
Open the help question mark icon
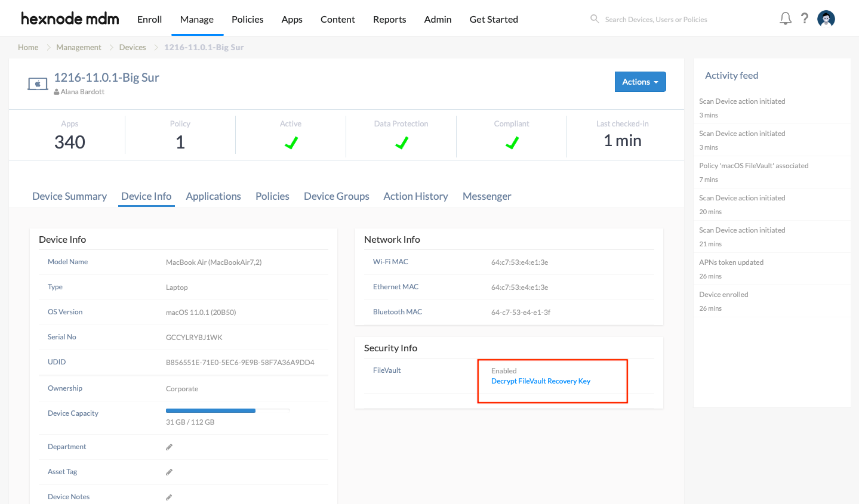coord(805,18)
